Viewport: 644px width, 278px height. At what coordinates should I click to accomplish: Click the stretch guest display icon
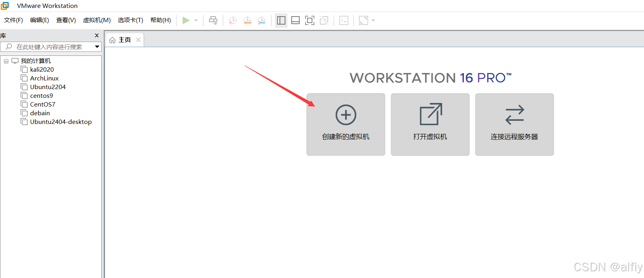[363, 20]
